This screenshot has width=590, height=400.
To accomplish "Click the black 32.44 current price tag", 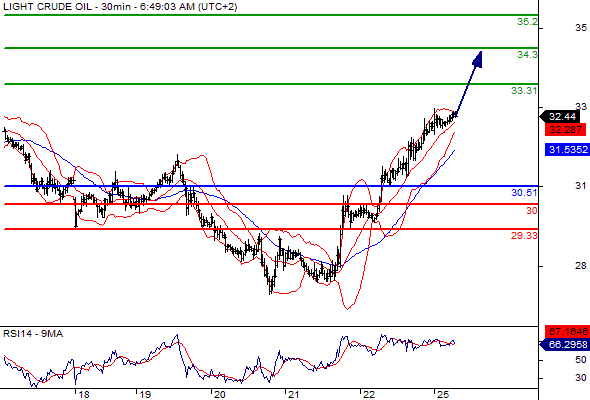I will pos(560,117).
